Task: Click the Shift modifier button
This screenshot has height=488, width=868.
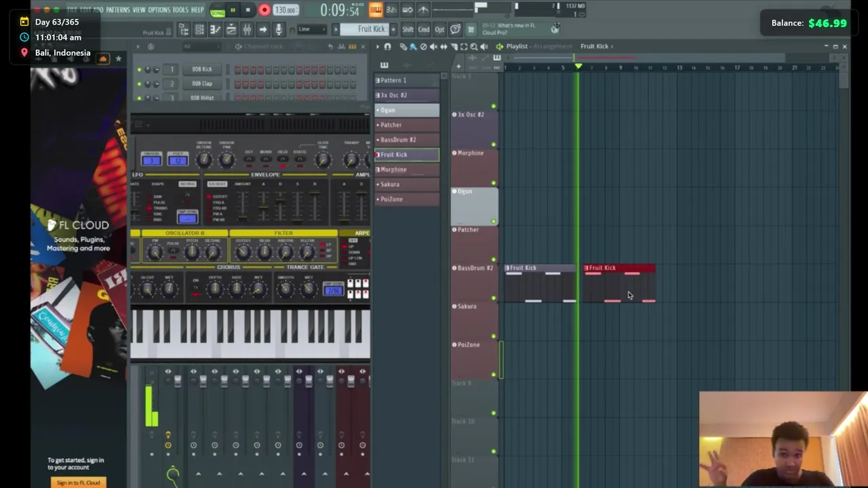Action: tap(408, 29)
